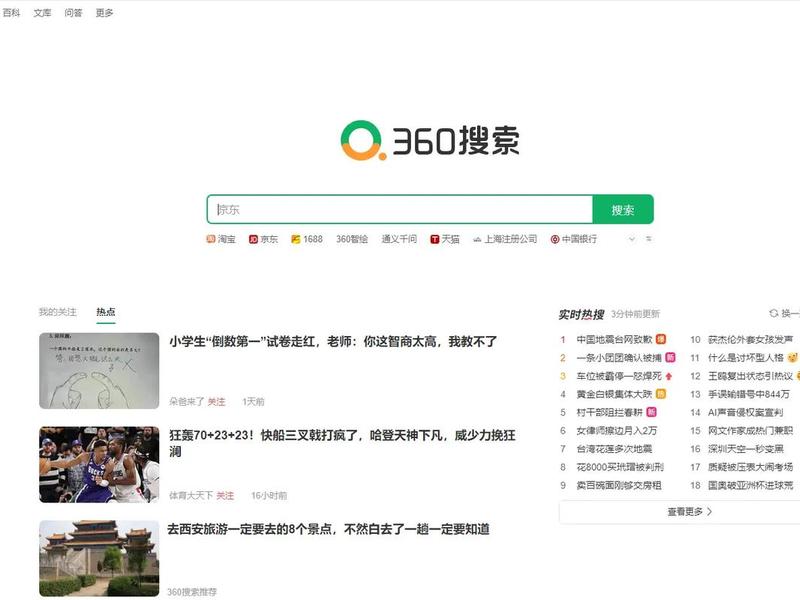Open the 去西安旅游 8个景点 headline
Viewport: 800px width, 600px height.
[x=329, y=529]
